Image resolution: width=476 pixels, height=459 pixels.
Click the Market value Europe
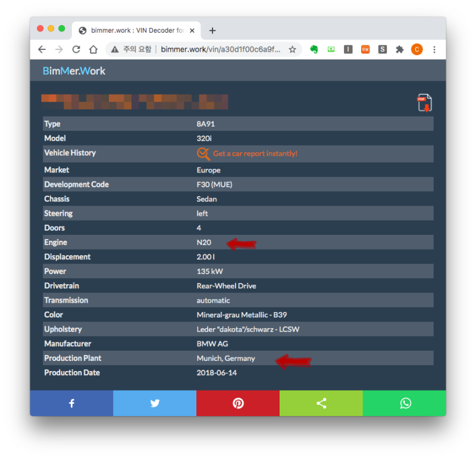[209, 170]
